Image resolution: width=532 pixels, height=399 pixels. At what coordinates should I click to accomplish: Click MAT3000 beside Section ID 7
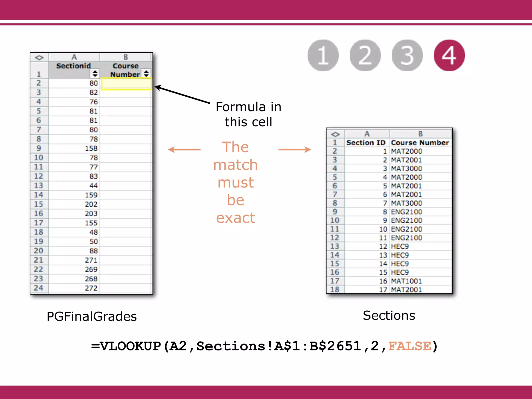pos(421,203)
